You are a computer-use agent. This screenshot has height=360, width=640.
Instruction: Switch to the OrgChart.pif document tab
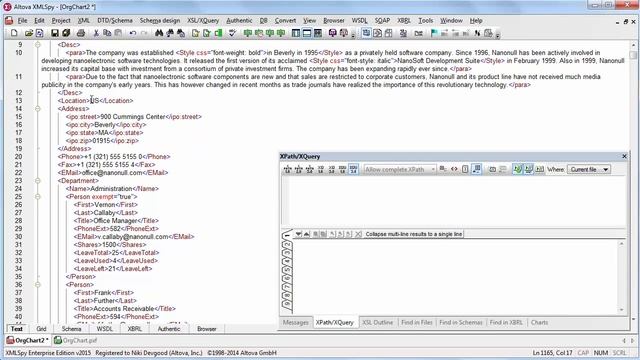[76, 340]
